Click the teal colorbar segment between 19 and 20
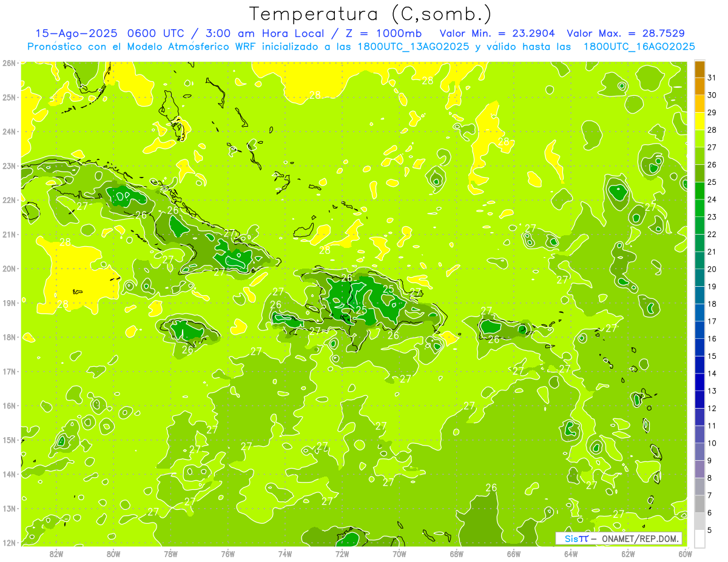728x562 pixels. click(699, 278)
